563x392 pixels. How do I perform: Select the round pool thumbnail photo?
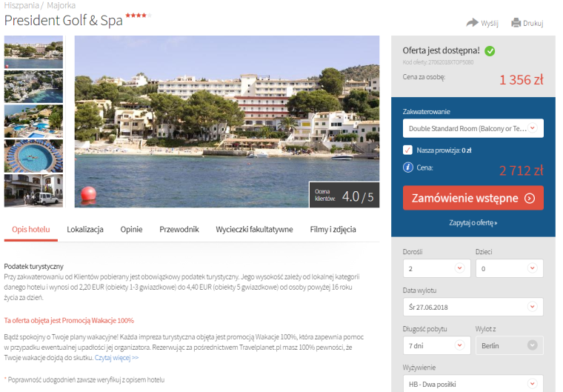33,156
